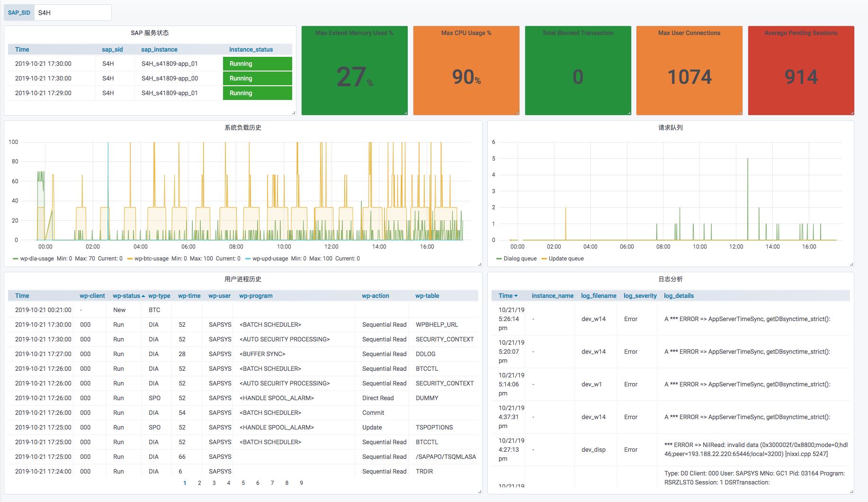Image resolution: width=868 pixels, height=502 pixels.
Task: Sort by the instance_status column header
Action: pyautogui.click(x=251, y=49)
